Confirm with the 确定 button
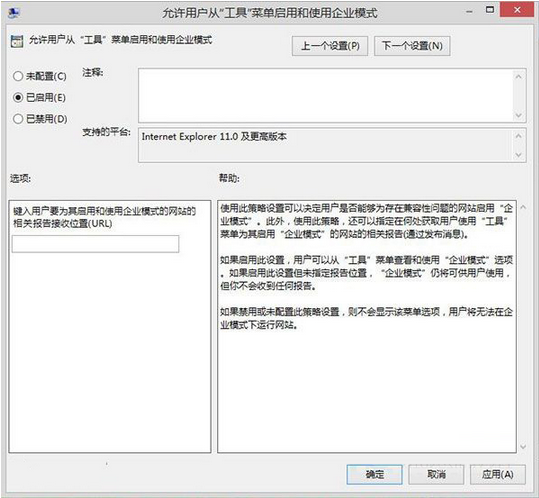This screenshot has width=539, height=498. [374, 475]
